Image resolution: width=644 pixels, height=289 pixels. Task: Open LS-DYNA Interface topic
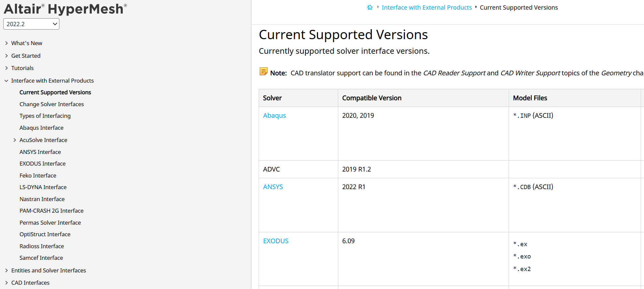tap(43, 187)
